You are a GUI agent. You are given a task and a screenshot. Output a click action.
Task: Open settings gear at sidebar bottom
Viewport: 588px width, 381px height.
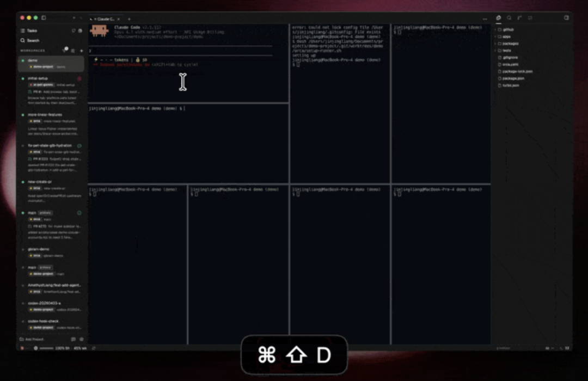click(81, 339)
